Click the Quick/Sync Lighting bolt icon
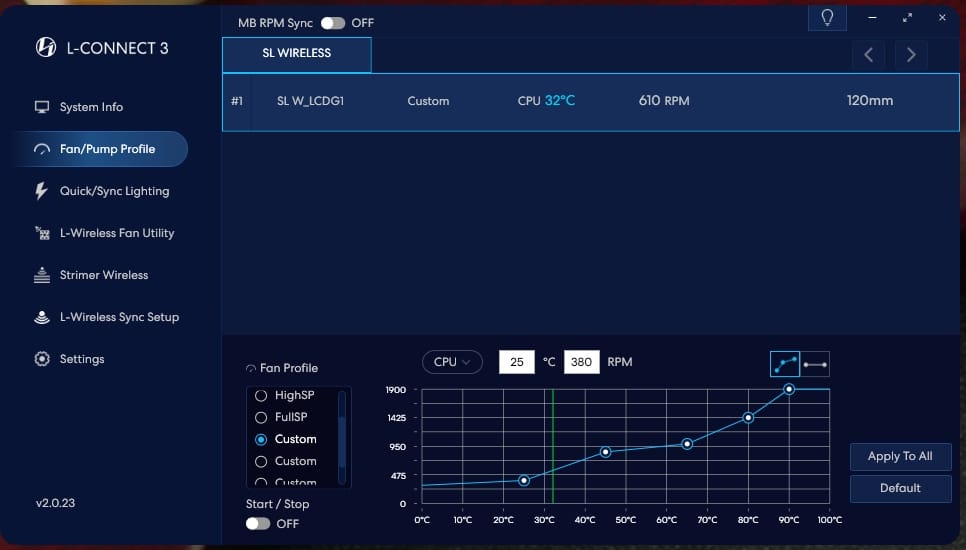This screenshot has width=966, height=550. [x=42, y=191]
